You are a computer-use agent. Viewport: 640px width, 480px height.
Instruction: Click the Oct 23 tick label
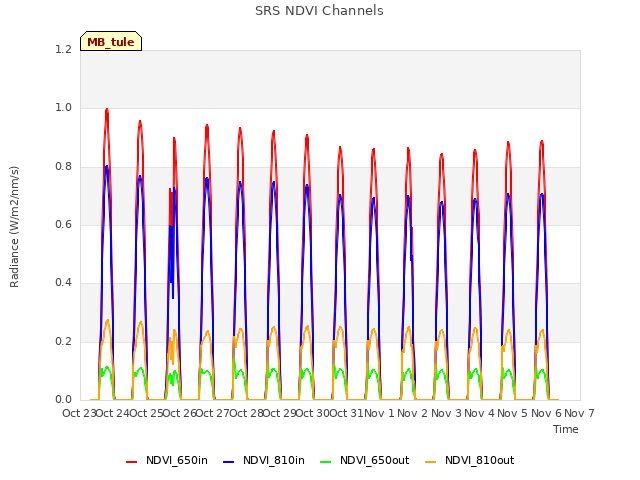79,413
